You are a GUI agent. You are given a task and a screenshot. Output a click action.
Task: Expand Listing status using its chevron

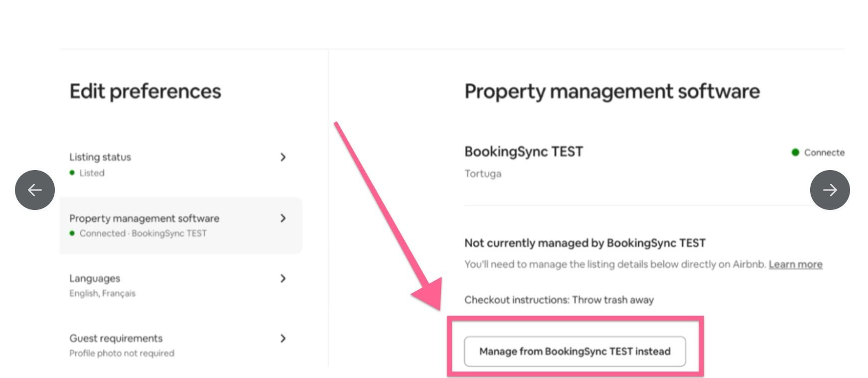point(283,157)
